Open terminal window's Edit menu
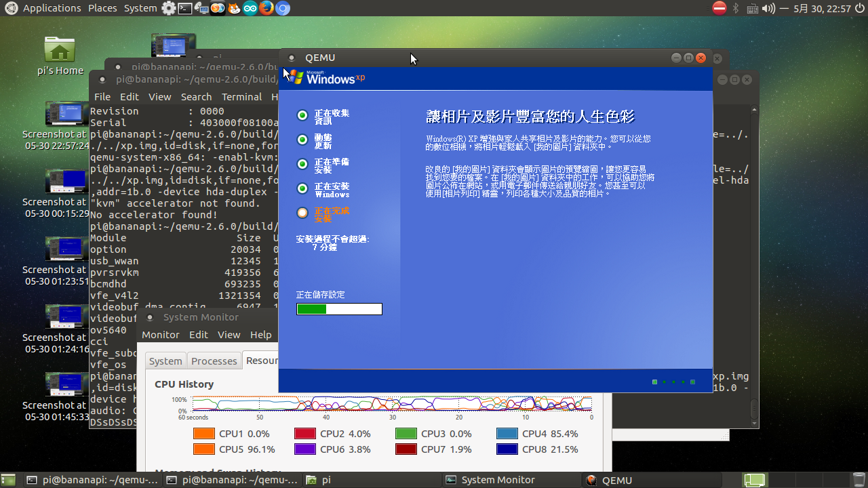 [x=129, y=97]
